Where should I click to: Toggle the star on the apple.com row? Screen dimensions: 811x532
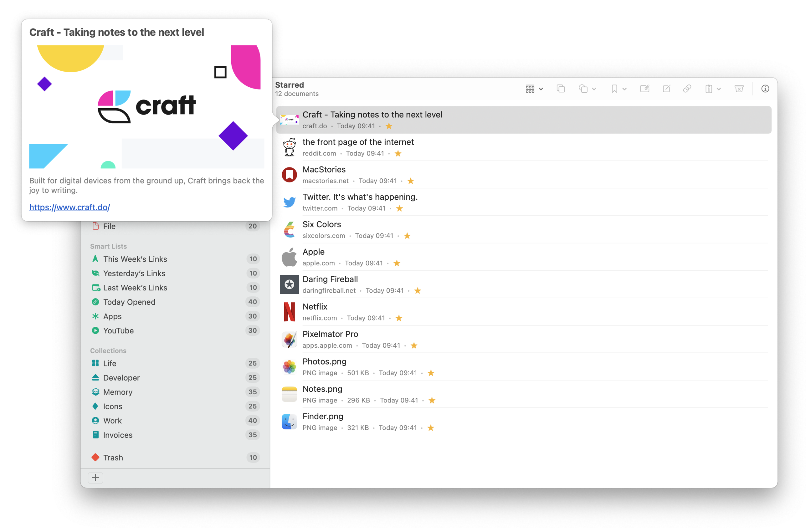point(397,263)
